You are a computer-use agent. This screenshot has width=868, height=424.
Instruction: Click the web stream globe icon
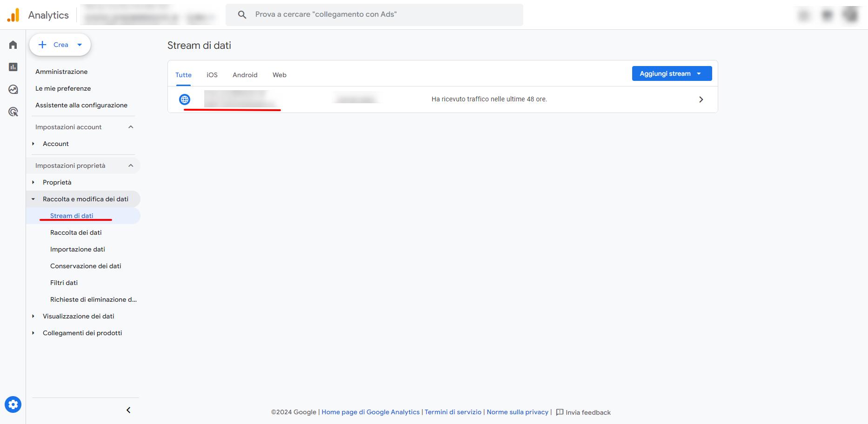point(185,99)
